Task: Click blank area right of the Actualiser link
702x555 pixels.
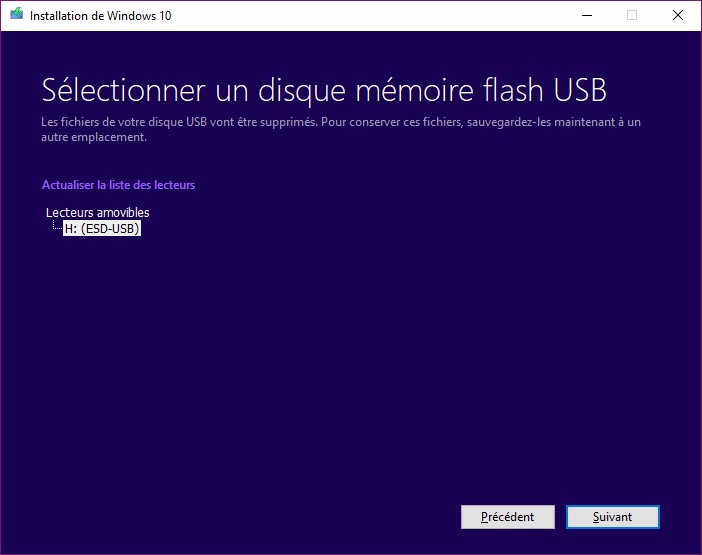Action: 400,185
